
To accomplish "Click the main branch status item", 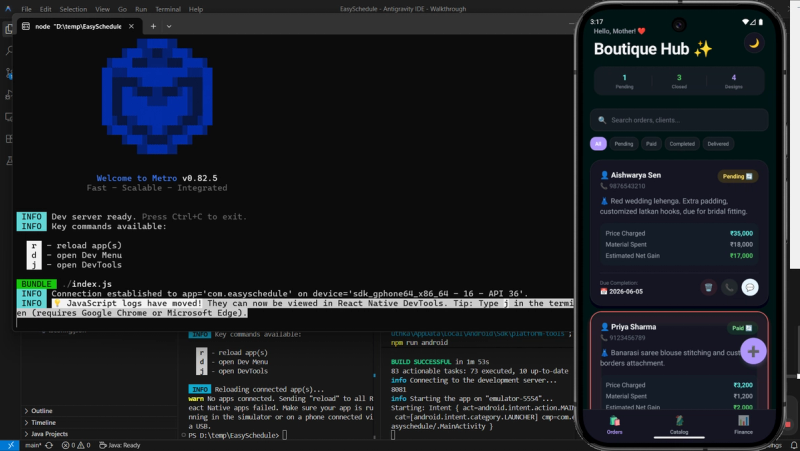I will (x=33, y=445).
